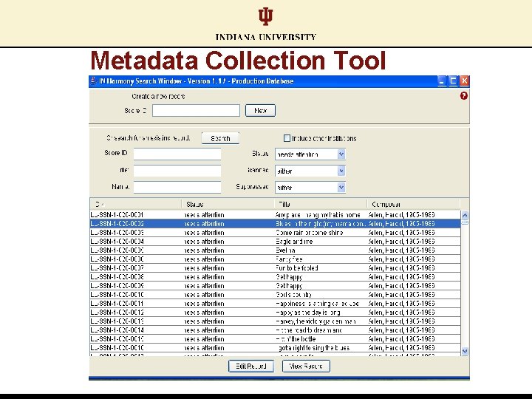Viewport: 532px width, 399px height.
Task: Select the row Blues in the night
Action: [x=275, y=224]
